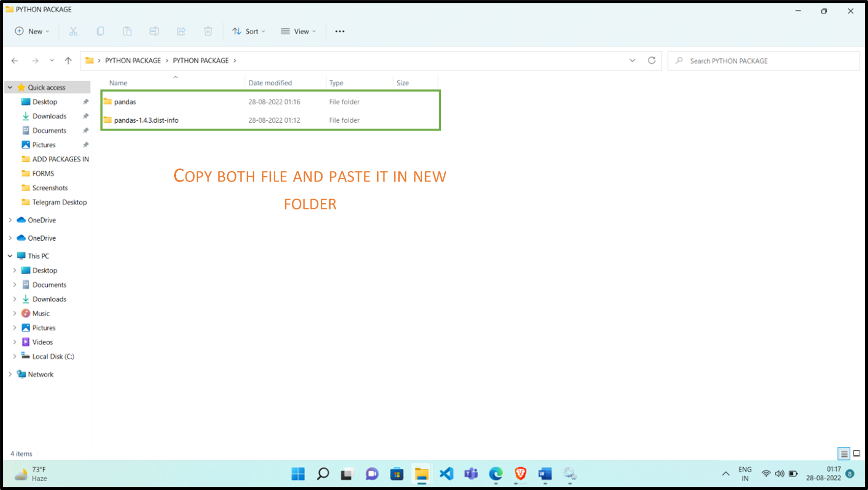Expand the Local Disk (C:) tree item
The width and height of the screenshot is (868, 490).
15,356
